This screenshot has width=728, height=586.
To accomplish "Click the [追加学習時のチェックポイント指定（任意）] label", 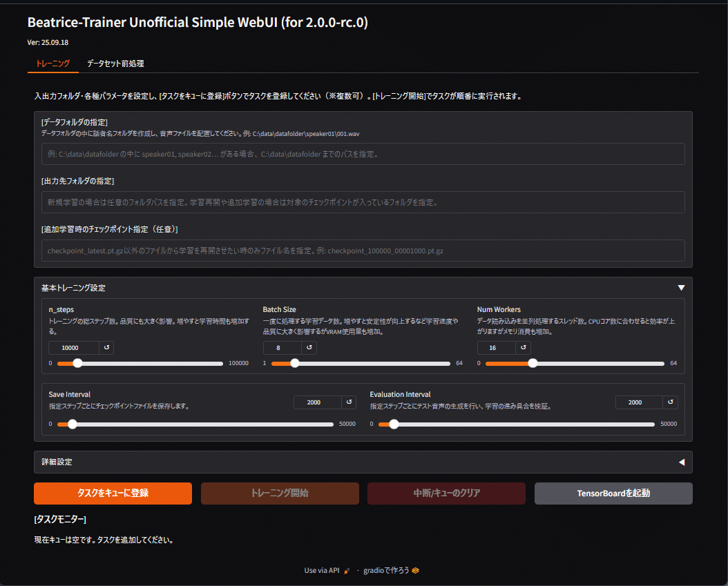I will (x=110, y=229).
